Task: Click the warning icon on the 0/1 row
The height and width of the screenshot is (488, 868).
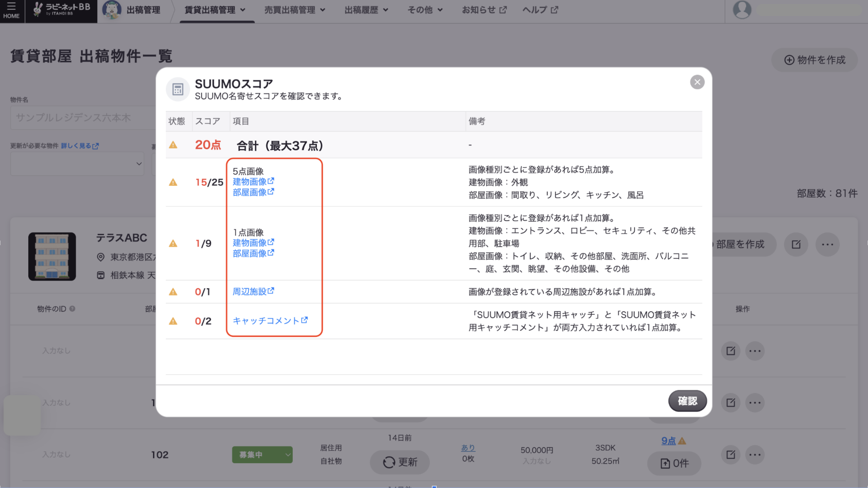Action: pos(173,292)
